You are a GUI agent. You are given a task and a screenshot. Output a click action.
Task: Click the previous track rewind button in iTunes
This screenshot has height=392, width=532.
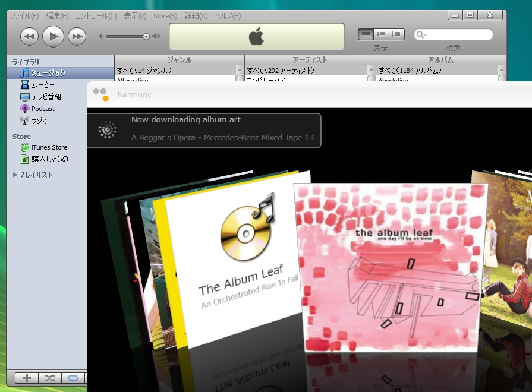pos(29,36)
